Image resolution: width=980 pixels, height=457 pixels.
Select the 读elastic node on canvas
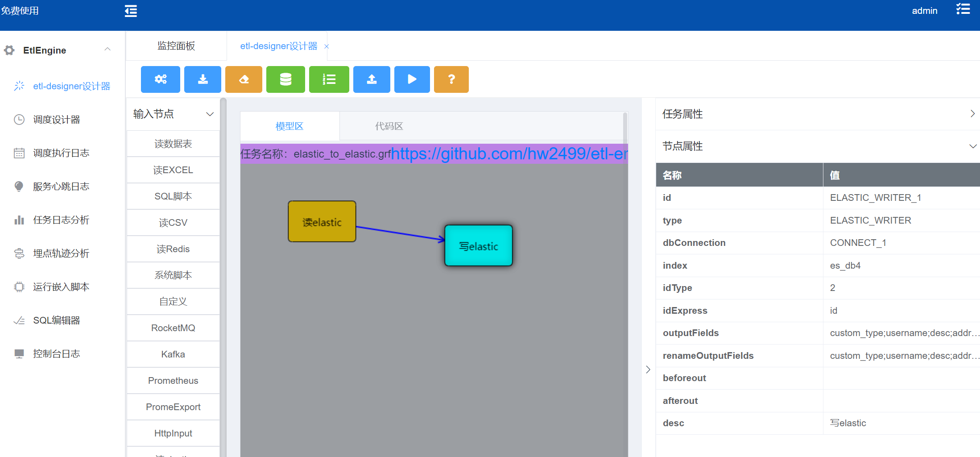pos(322,222)
